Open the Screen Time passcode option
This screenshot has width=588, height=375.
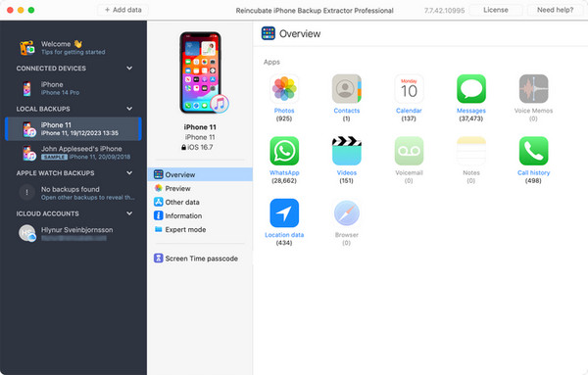point(200,258)
